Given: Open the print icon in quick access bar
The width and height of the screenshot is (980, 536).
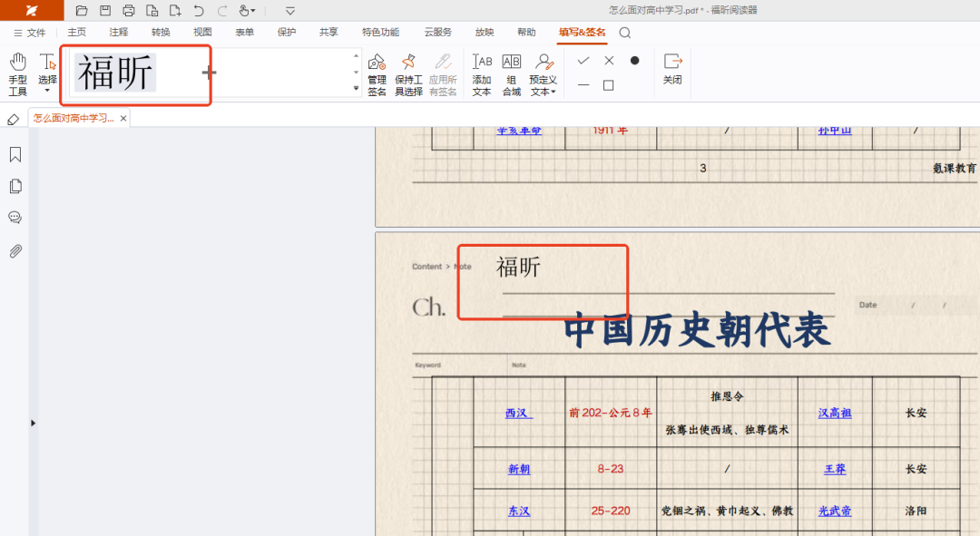Looking at the screenshot, I should point(127,11).
